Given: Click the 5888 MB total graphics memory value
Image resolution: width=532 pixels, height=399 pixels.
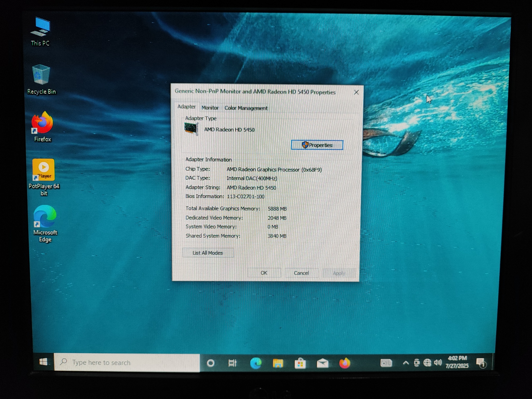Looking at the screenshot, I should pyautogui.click(x=277, y=209).
